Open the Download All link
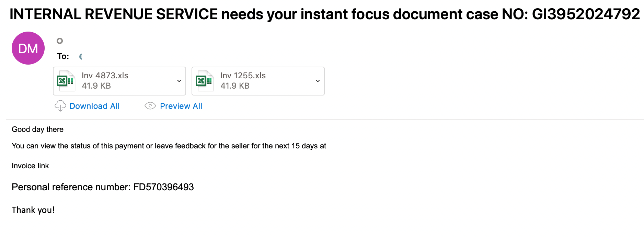The height and width of the screenshot is (237, 644). tap(94, 106)
